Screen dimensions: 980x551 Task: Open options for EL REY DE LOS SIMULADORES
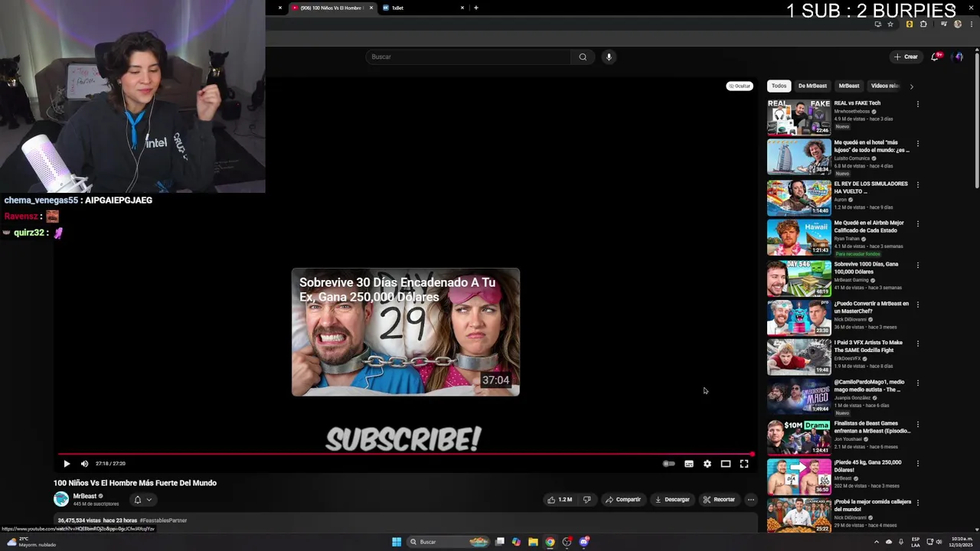tap(918, 184)
